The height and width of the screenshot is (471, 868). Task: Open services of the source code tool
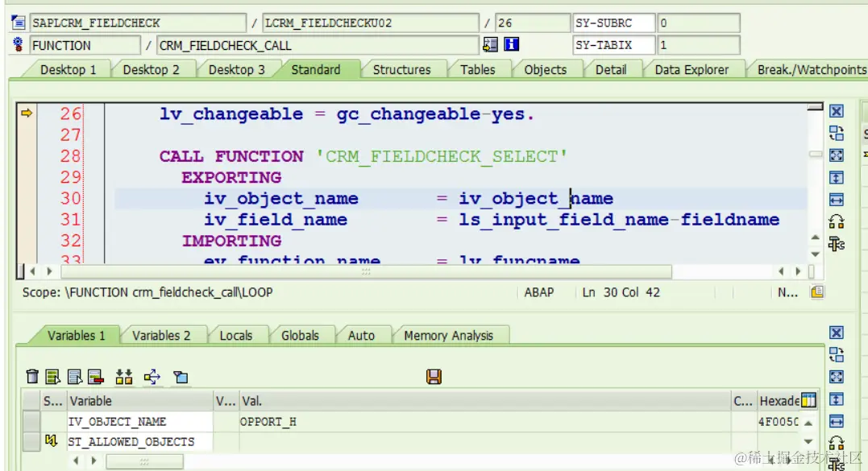(837, 244)
